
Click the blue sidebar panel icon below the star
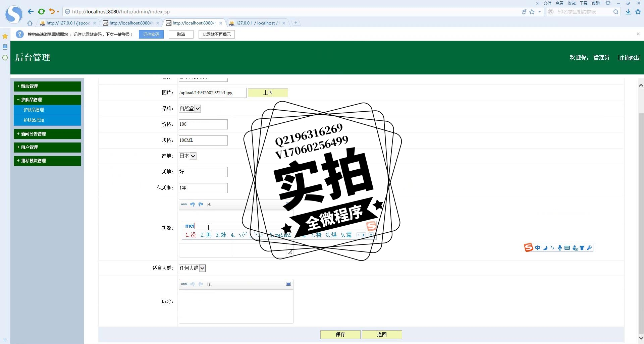(5, 47)
